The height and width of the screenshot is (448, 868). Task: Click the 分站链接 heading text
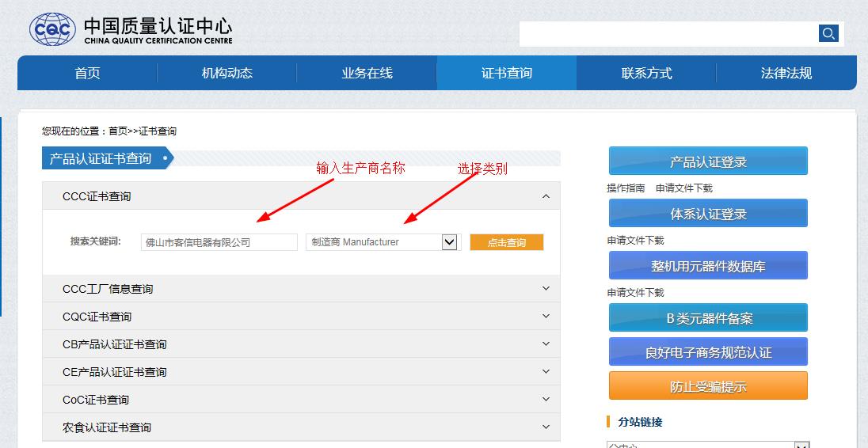pos(640,422)
